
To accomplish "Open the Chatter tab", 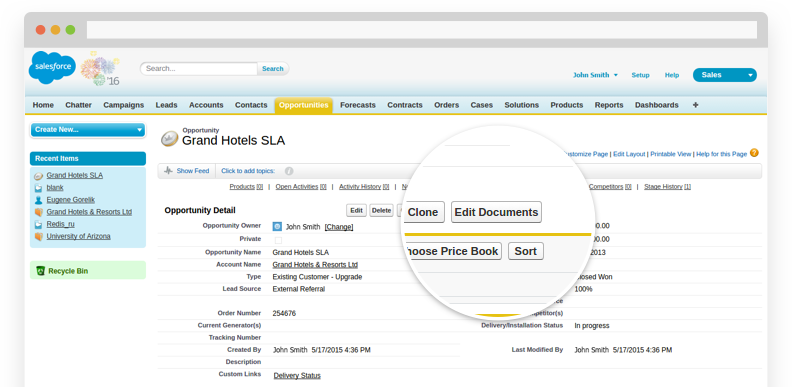I will (78, 105).
